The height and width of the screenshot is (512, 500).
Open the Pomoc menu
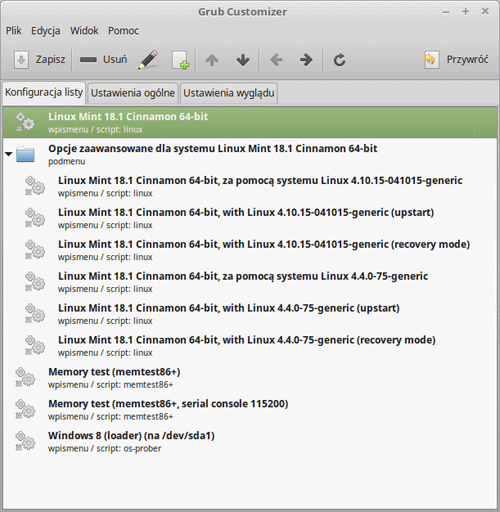(x=123, y=31)
